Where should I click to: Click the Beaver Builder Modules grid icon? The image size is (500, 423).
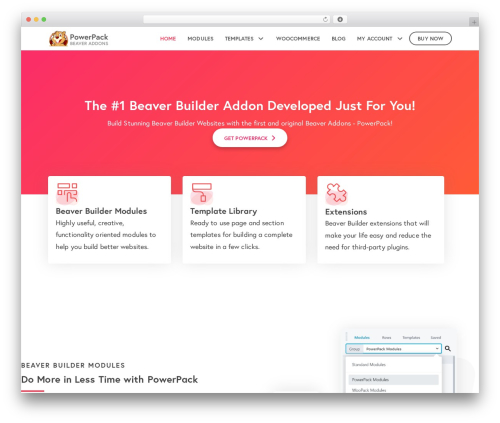(x=67, y=193)
